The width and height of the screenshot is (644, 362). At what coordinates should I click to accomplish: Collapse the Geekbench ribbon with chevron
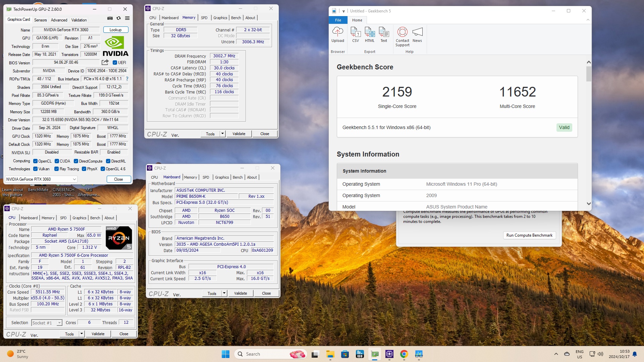point(588,20)
